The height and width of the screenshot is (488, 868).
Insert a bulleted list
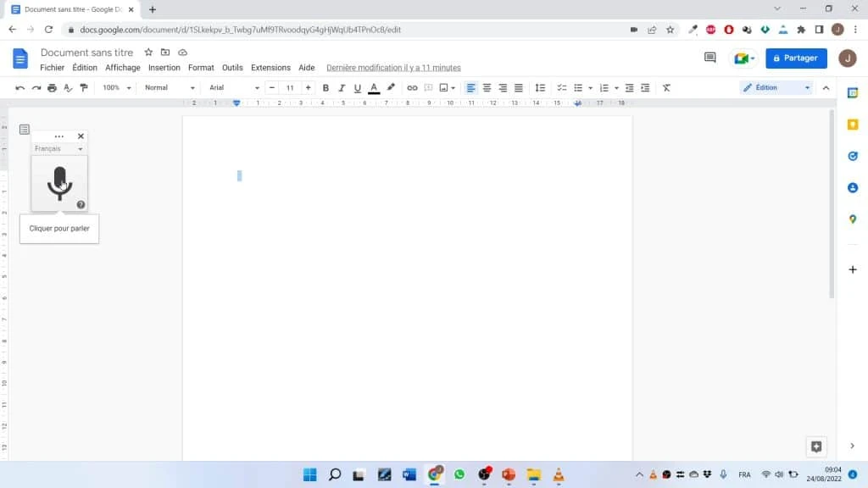click(x=578, y=88)
